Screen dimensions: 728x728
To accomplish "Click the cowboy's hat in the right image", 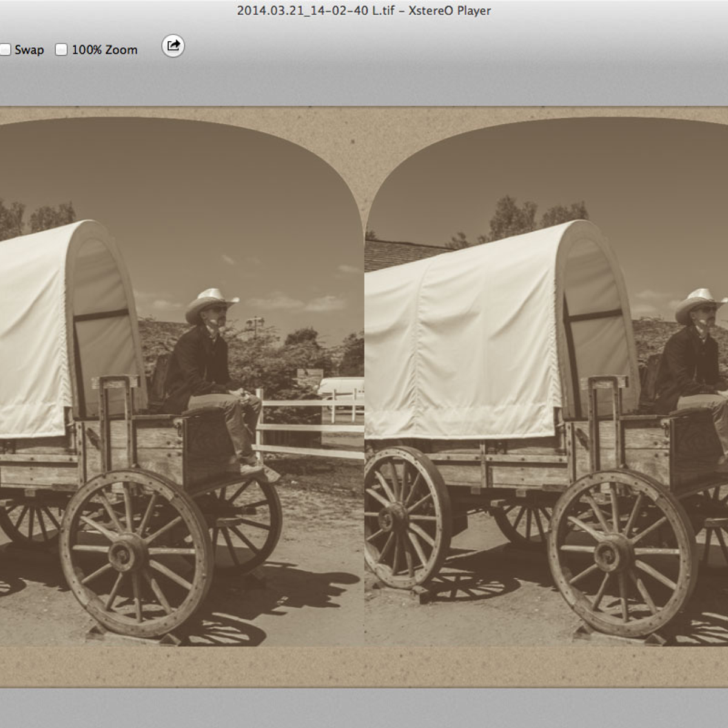I will (x=701, y=299).
